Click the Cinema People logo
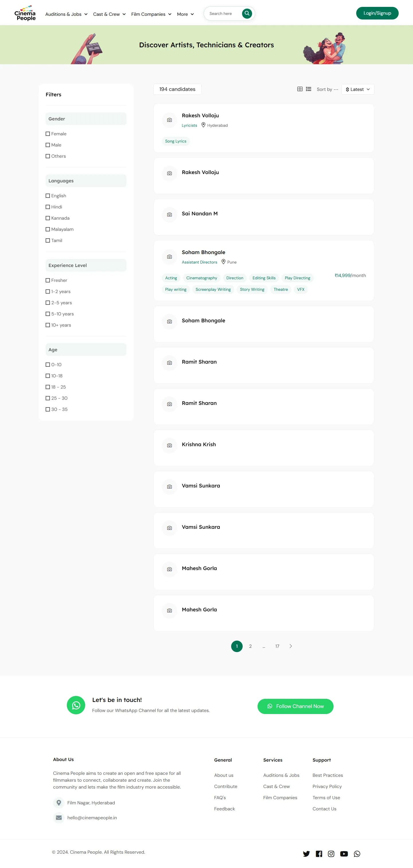 tap(25, 13)
